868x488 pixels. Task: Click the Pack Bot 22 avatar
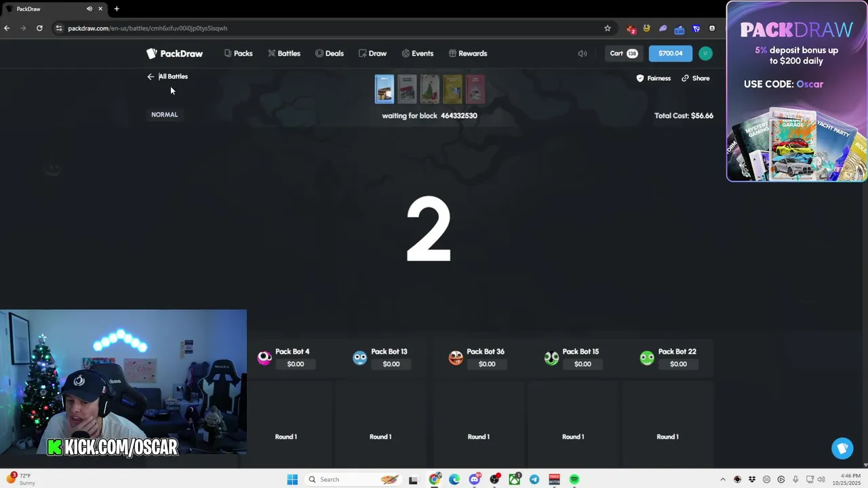(647, 358)
